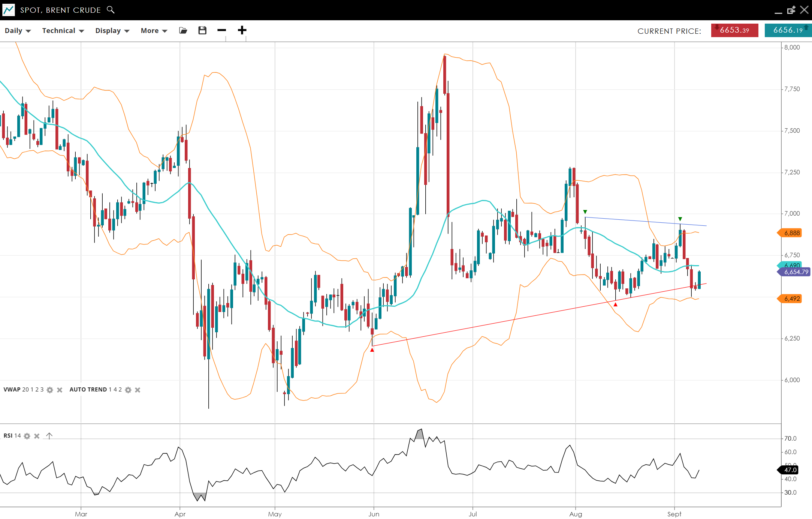Save chart with the floppy disk icon

[202, 30]
